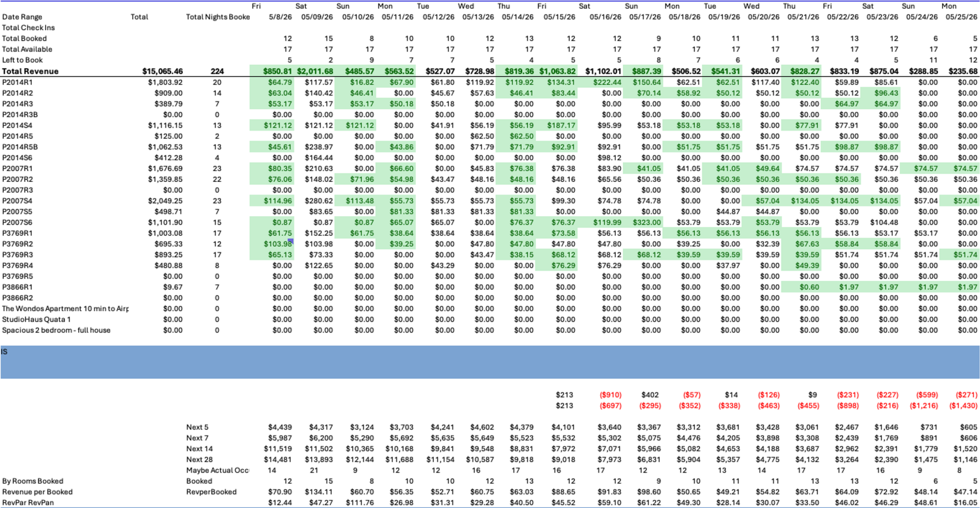Click row label P2014R1
Image resolution: width=980 pixels, height=508 pixels.
(17, 82)
